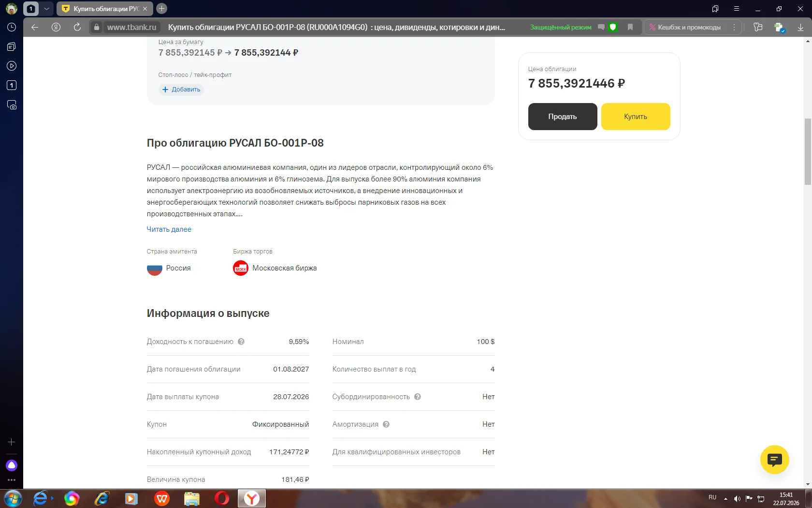The width and height of the screenshot is (812, 508).
Task: Click maturity date 01.08.2027
Action: pyautogui.click(x=291, y=369)
